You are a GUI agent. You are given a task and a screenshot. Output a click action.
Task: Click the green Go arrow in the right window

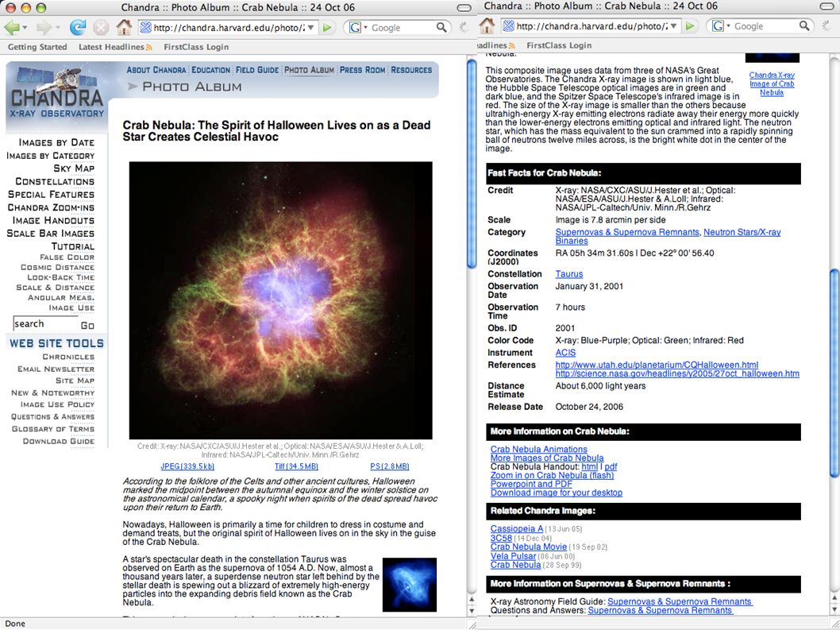[x=690, y=25]
